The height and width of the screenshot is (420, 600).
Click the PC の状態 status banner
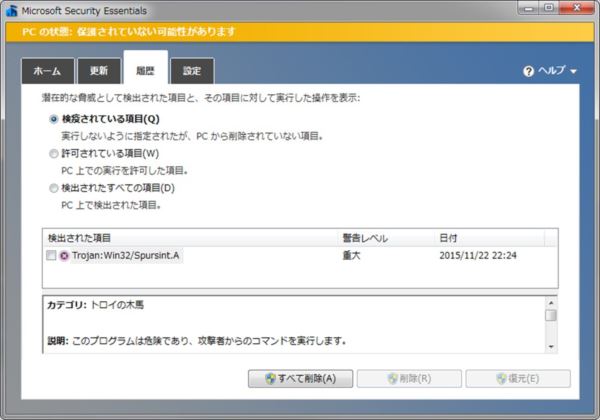[300, 32]
